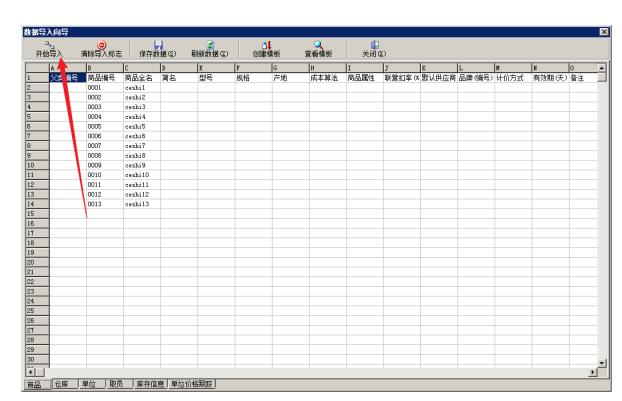622x401 pixels.
Task: Click the red 清除导入标志 icon
Action: [101, 45]
